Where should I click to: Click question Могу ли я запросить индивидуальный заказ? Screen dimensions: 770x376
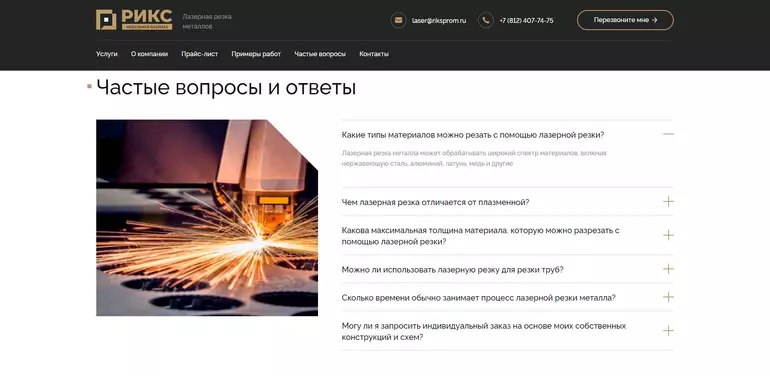(x=484, y=331)
